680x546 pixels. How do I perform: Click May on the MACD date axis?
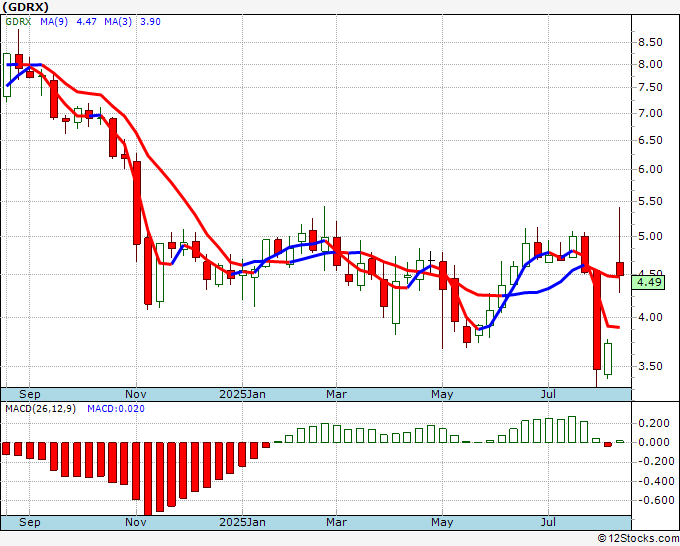[442, 522]
